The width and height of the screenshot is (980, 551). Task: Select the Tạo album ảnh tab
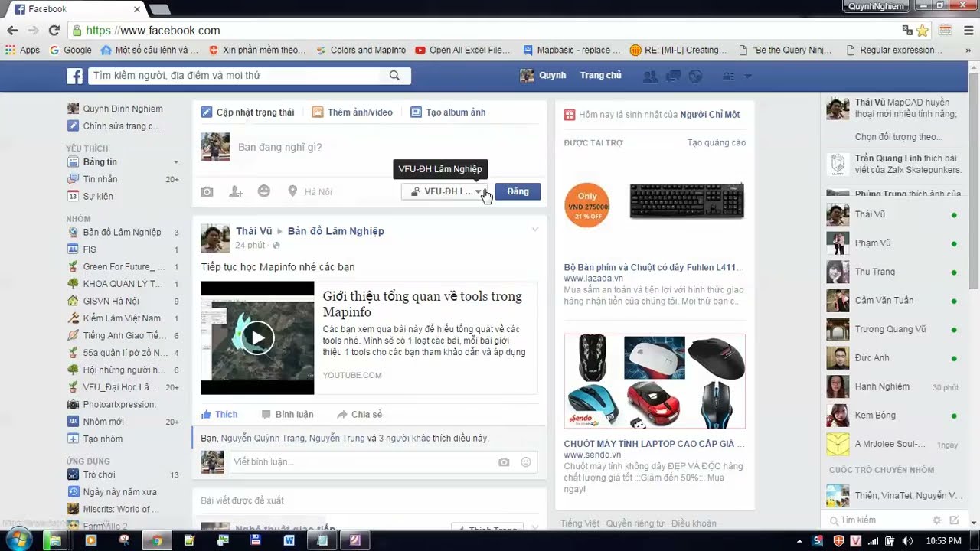448,112
